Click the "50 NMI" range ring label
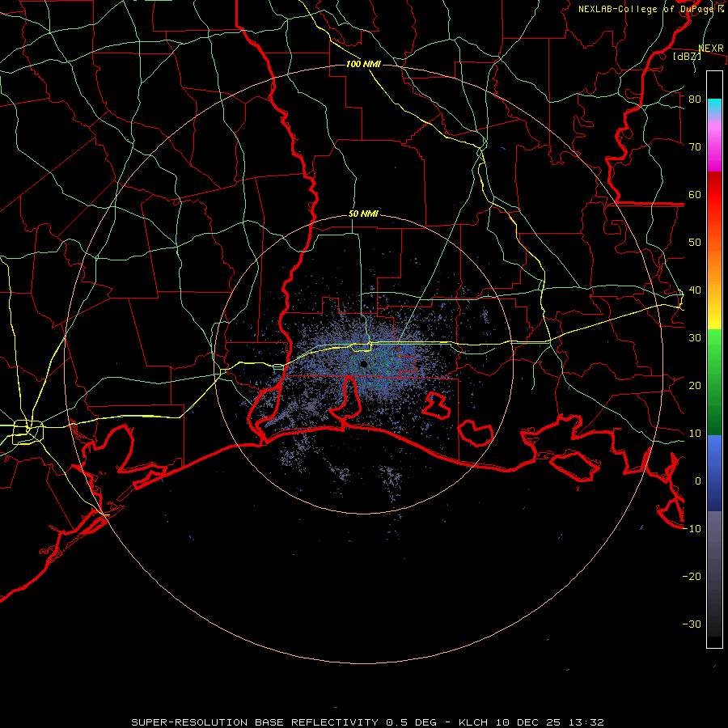 click(363, 214)
